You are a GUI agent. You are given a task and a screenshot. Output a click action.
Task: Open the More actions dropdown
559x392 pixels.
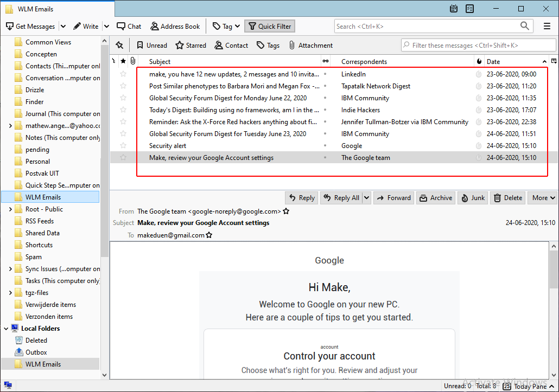pos(542,198)
